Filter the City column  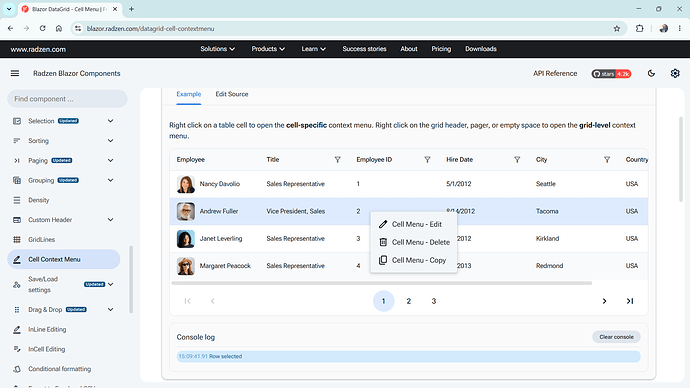(x=607, y=160)
